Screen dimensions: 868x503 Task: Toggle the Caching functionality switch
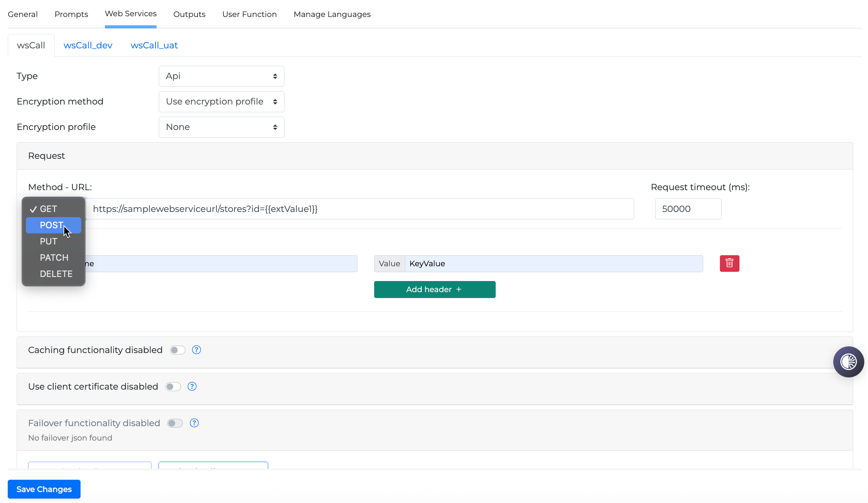tap(178, 350)
